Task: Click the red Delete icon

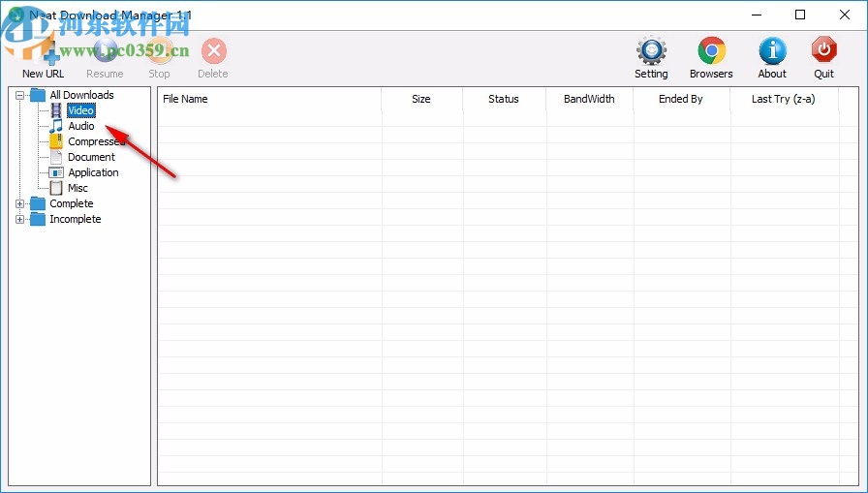Action: 214,51
